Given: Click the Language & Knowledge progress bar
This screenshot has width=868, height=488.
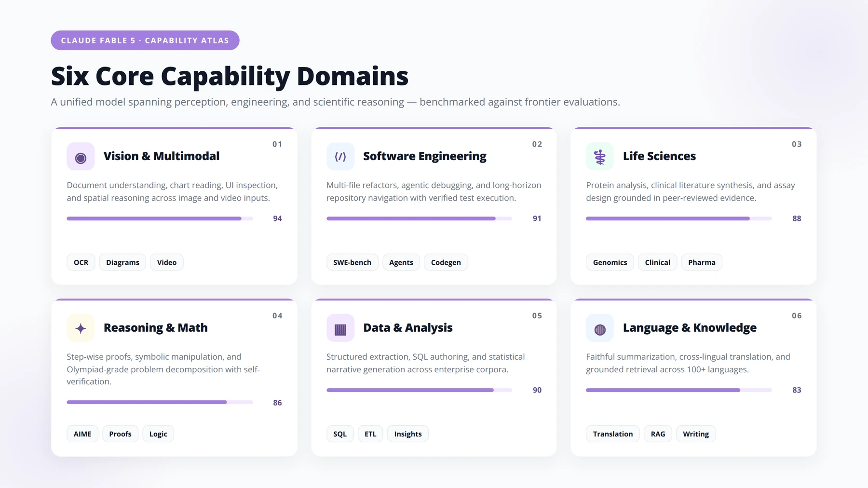Looking at the screenshot, I should [x=679, y=390].
